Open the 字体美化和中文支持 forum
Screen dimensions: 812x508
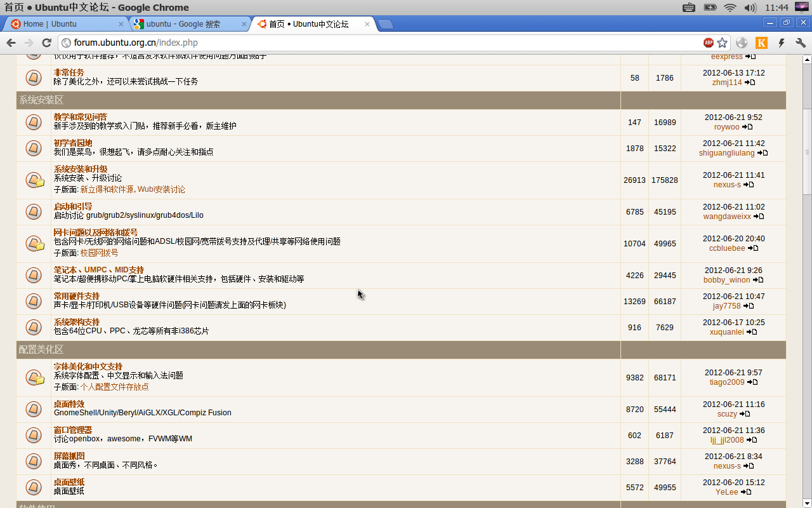[x=88, y=366]
